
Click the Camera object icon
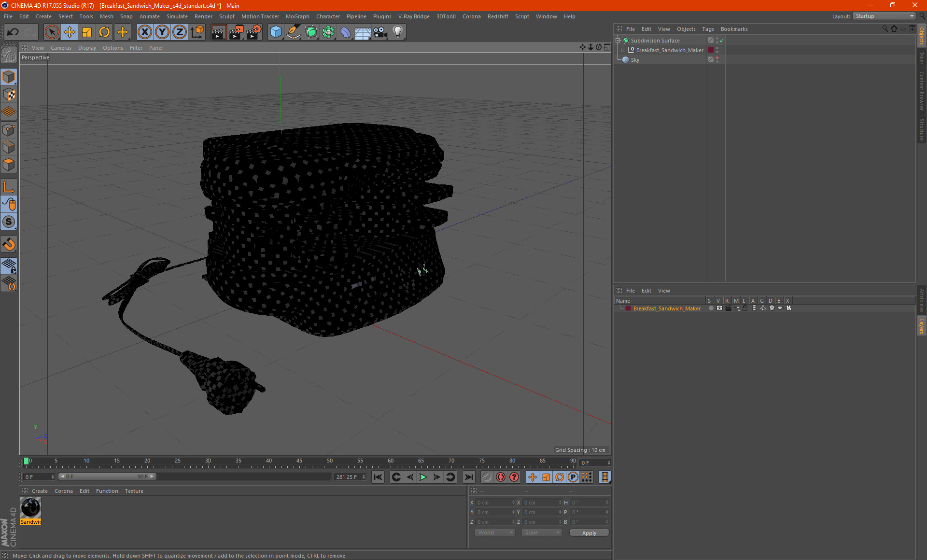coord(380,32)
